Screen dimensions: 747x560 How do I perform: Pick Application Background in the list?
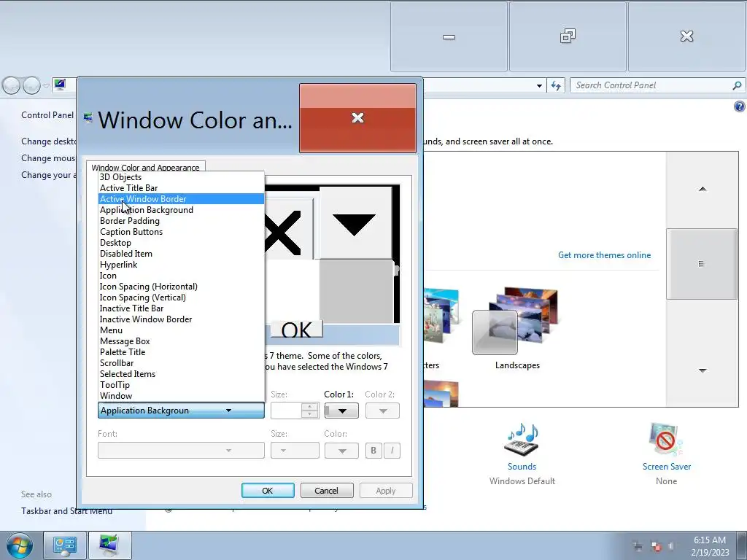(x=181, y=210)
